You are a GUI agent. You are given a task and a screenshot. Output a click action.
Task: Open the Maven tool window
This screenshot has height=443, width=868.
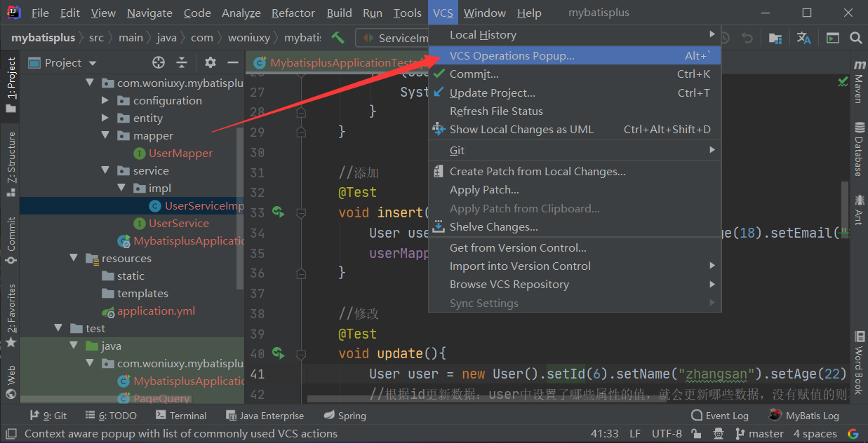(x=859, y=81)
